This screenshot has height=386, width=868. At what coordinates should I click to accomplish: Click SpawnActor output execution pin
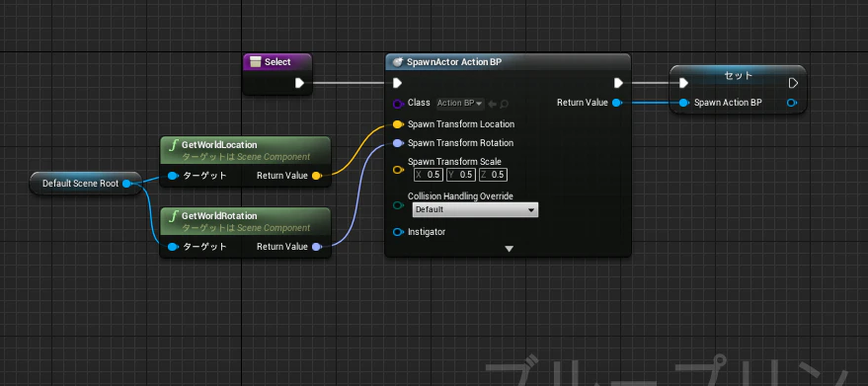click(x=618, y=83)
